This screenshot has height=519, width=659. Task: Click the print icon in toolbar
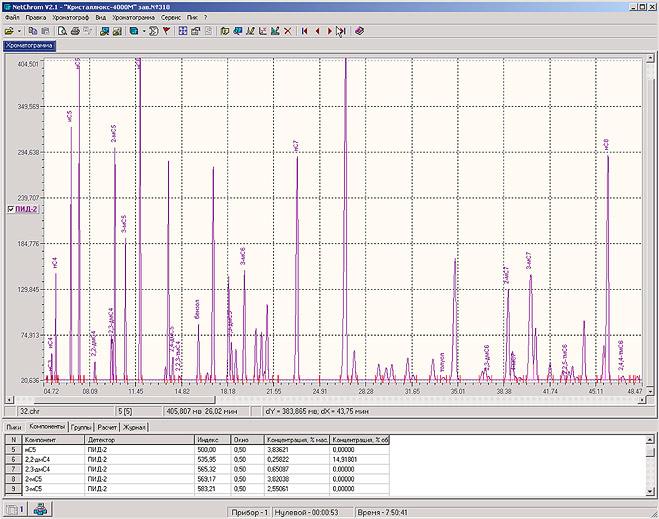point(74,31)
